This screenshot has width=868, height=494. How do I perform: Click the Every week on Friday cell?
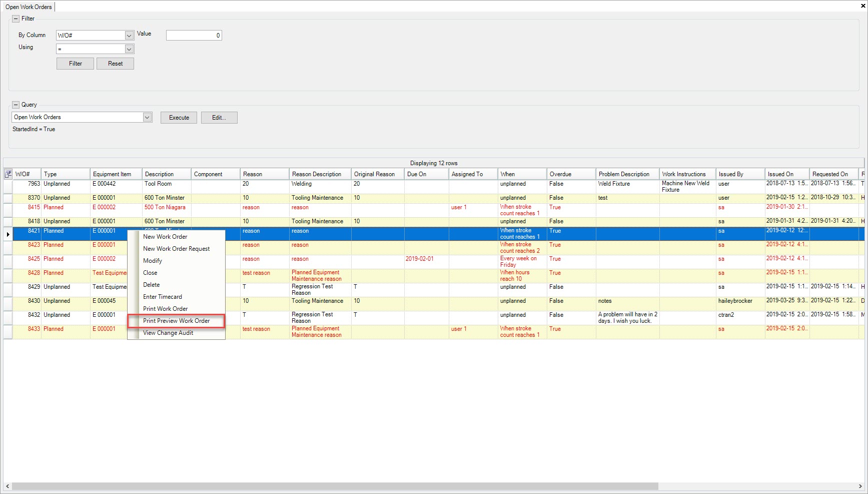point(522,262)
